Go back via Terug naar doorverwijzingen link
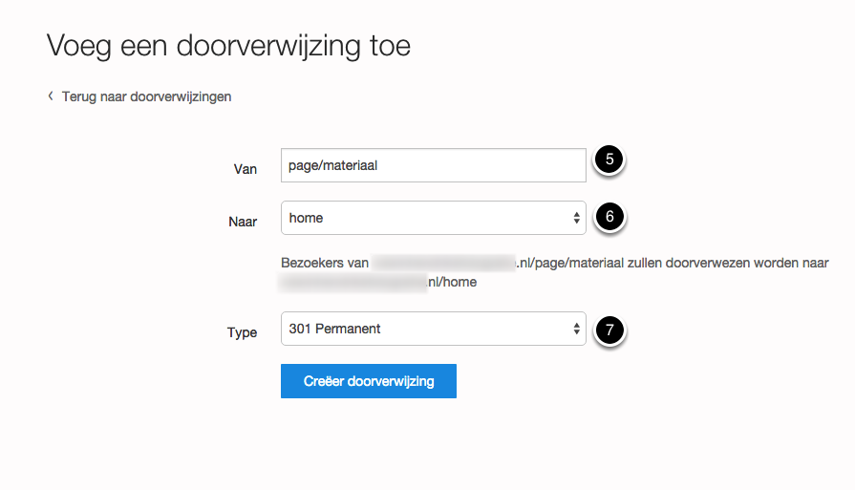This screenshot has width=855, height=490. 146,97
